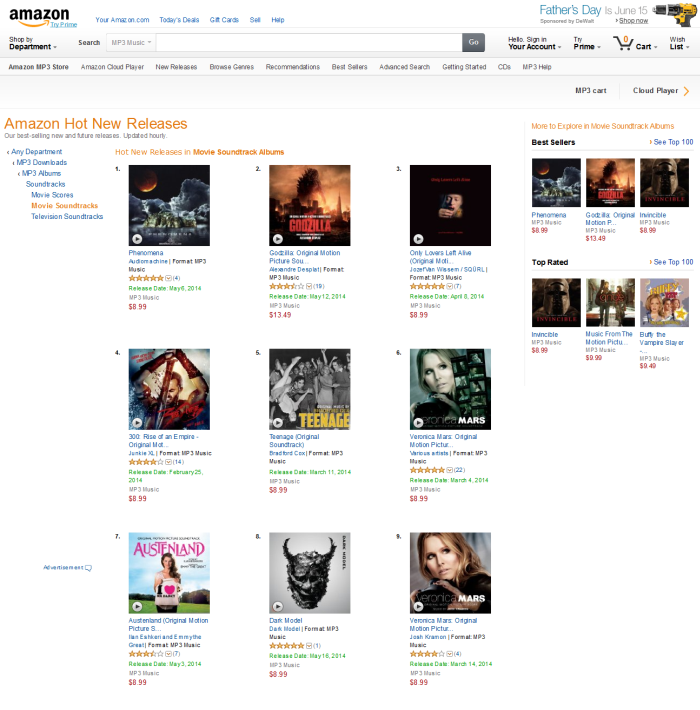This screenshot has height=710, width=700.
Task: Open the Wish List dropdown
Action: coord(679,43)
